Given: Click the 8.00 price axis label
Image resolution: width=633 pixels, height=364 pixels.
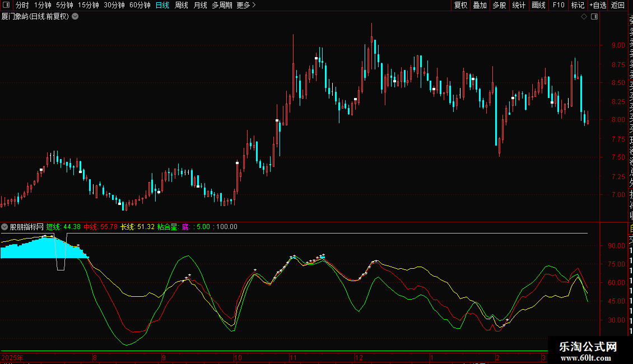Looking at the screenshot, I should tap(618, 119).
